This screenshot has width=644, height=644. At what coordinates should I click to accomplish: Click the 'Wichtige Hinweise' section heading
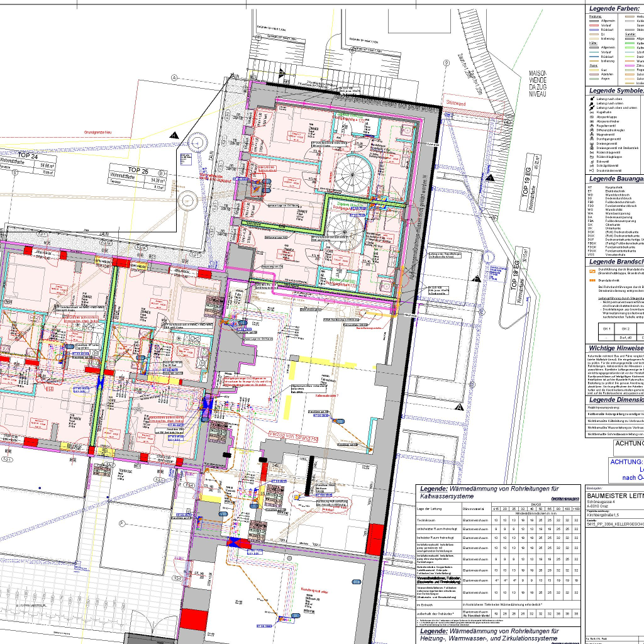tap(615, 347)
